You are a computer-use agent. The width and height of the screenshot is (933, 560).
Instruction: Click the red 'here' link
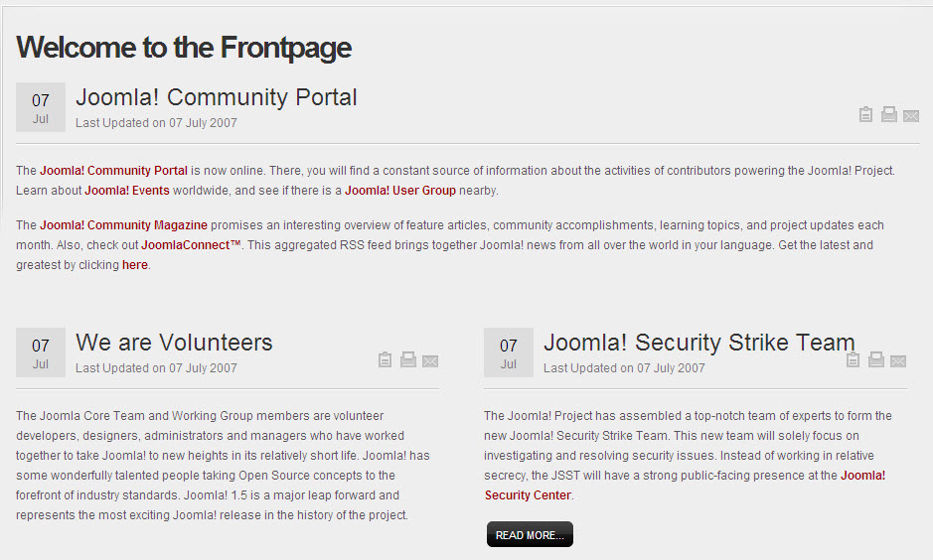(135, 265)
